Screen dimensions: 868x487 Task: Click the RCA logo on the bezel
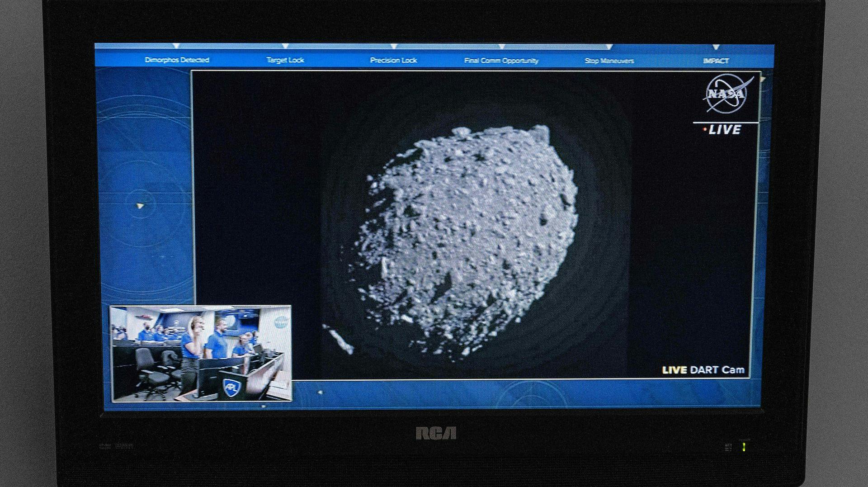(x=436, y=433)
